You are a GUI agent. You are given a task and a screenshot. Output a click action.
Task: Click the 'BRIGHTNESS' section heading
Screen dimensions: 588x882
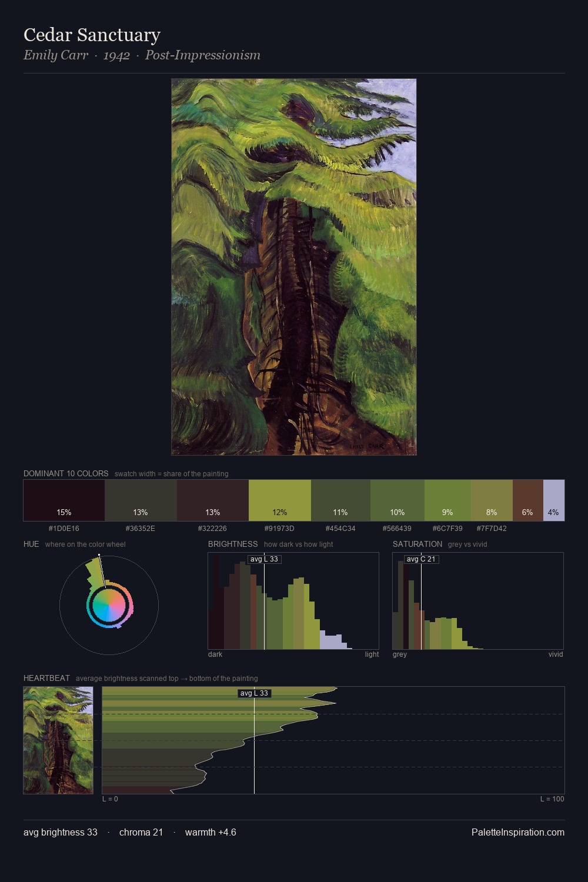(x=233, y=544)
